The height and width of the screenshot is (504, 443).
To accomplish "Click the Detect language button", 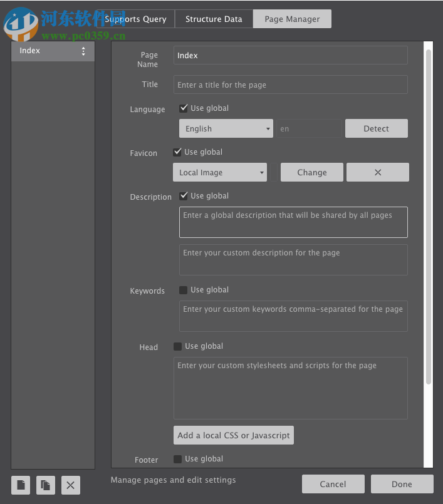I will pyautogui.click(x=377, y=128).
